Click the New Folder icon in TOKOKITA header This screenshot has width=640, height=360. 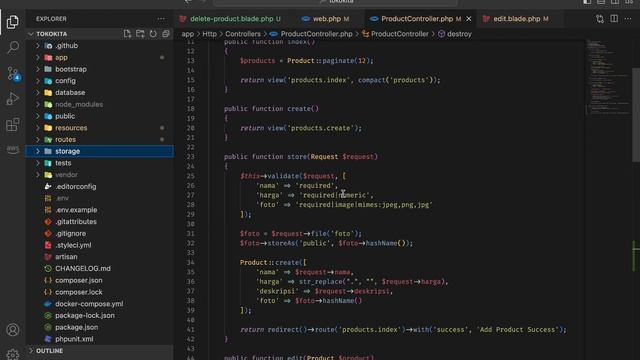140,34
